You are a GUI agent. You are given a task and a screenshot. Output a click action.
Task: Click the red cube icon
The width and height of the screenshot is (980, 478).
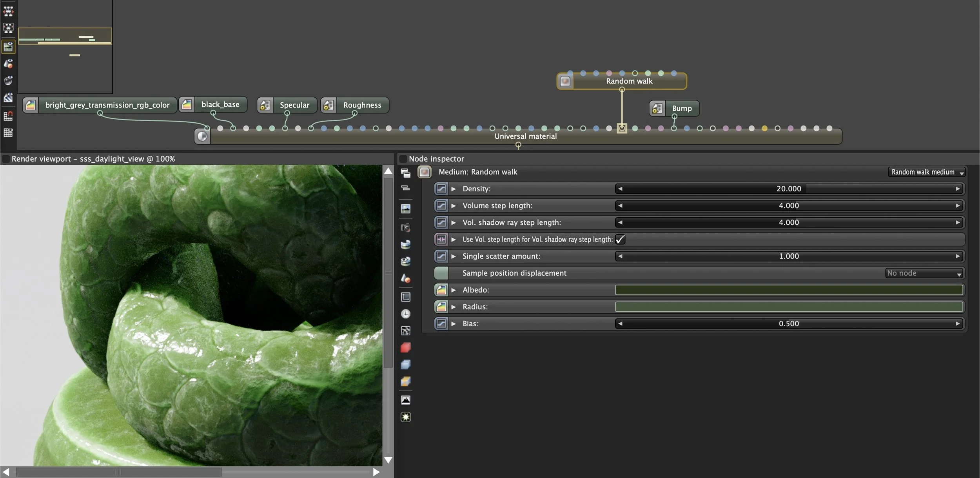[405, 348]
